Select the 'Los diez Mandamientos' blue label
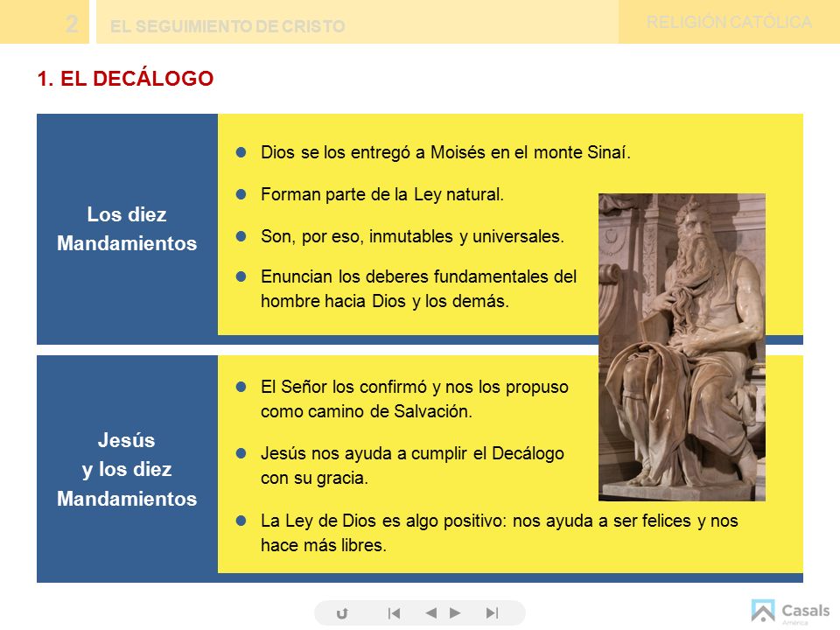This screenshot has height=630, width=840. (x=127, y=228)
